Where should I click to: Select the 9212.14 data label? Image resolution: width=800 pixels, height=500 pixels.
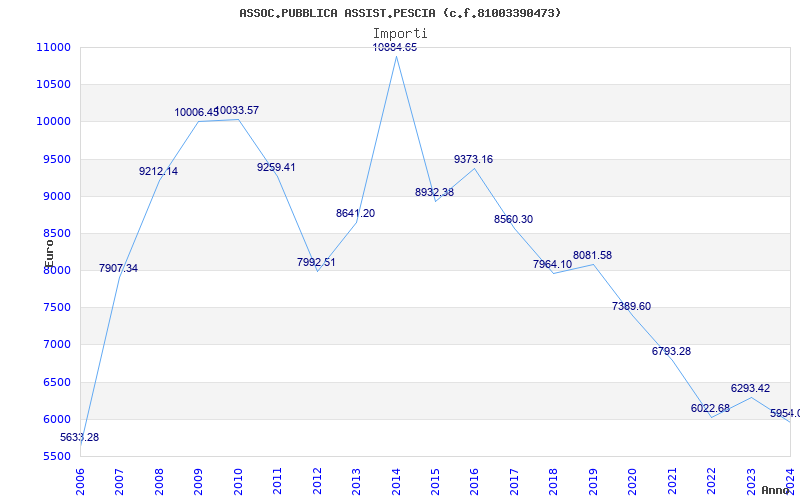159,171
